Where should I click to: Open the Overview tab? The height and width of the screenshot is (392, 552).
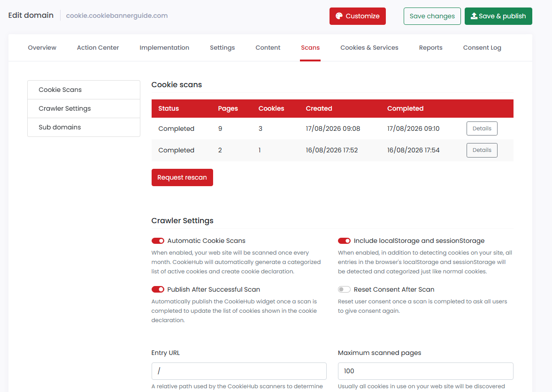point(42,47)
